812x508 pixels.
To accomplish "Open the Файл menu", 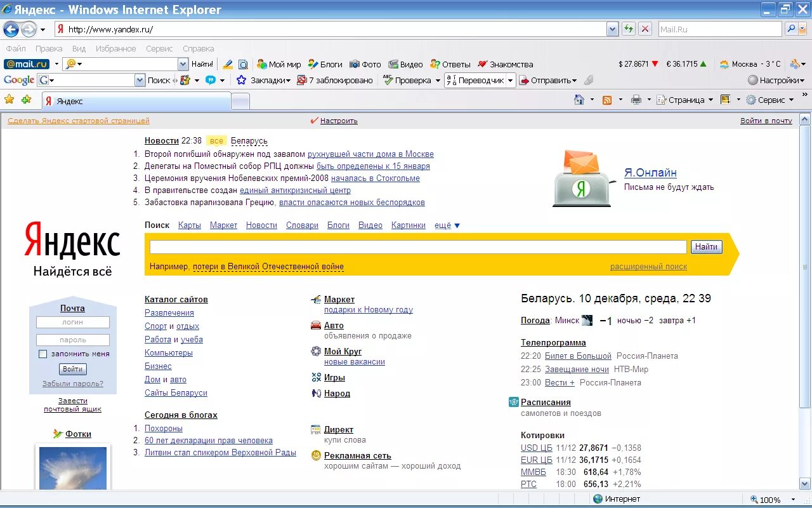I will coord(16,48).
